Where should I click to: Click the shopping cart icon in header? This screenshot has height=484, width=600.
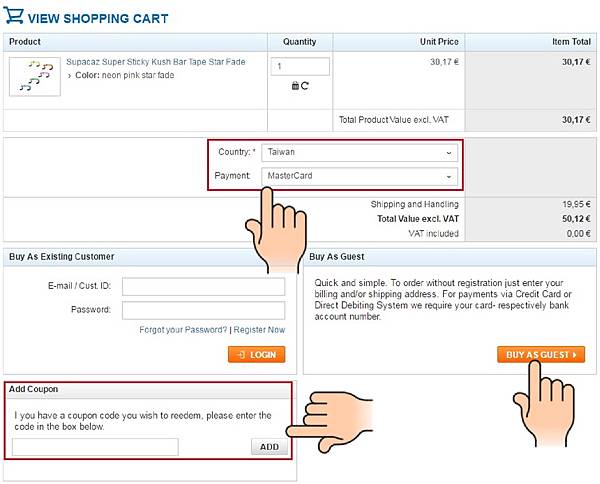click(x=13, y=15)
